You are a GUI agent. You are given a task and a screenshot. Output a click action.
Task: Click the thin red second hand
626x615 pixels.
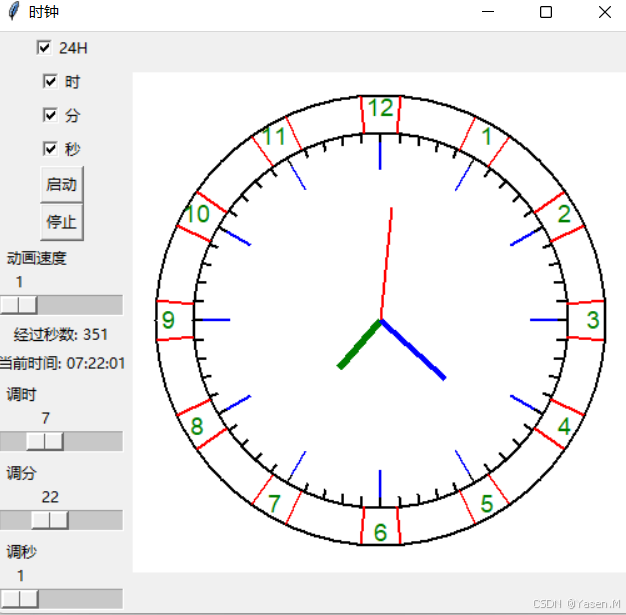[x=386, y=264]
